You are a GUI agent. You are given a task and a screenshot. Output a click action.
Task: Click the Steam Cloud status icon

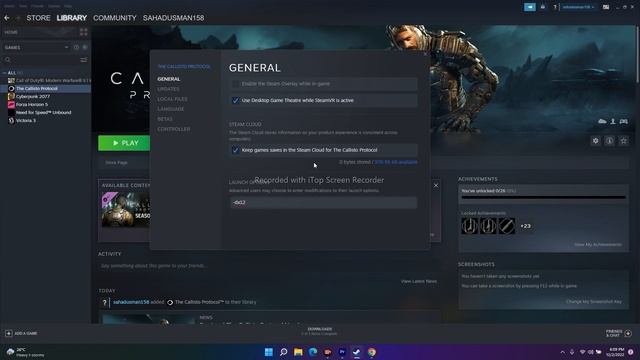point(602,121)
